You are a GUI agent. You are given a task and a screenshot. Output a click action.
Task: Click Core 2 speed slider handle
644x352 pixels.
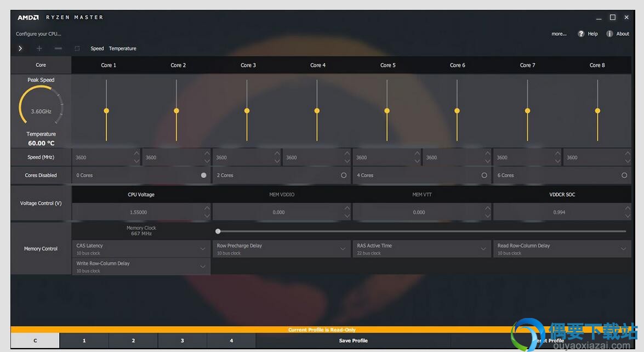176,111
